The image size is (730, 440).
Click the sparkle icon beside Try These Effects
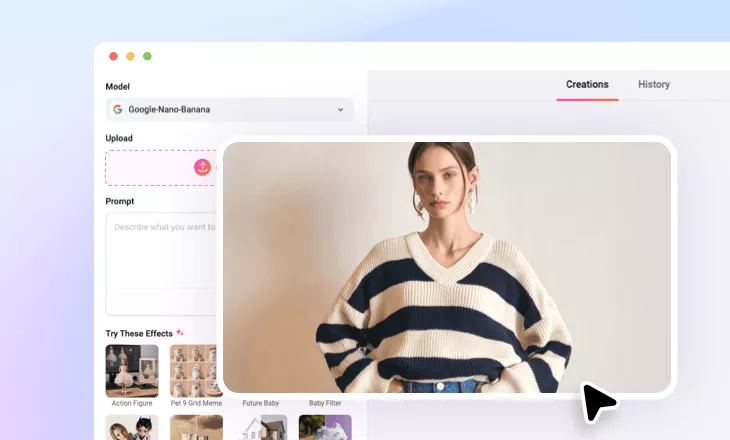180,332
